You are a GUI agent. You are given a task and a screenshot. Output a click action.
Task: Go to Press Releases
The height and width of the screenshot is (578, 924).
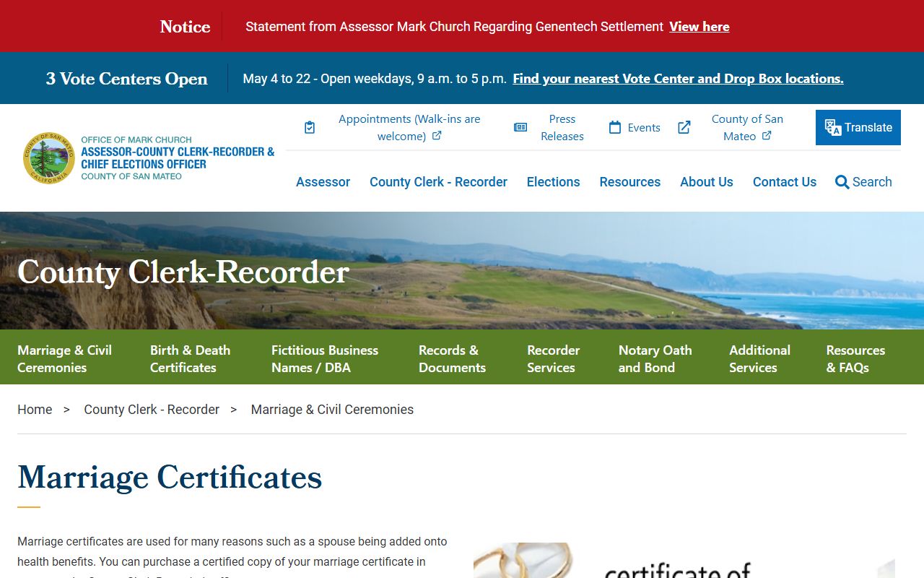pos(562,127)
